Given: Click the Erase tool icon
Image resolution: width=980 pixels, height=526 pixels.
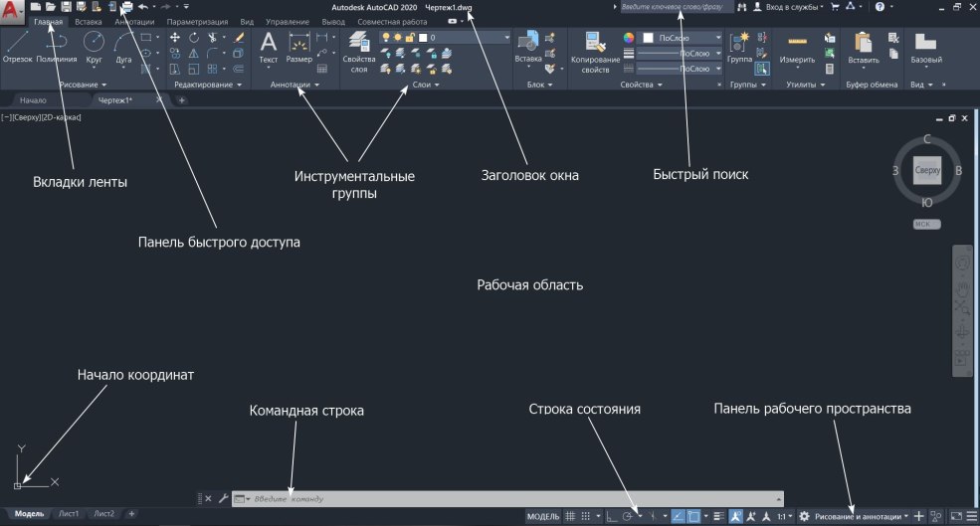Looking at the screenshot, I should tap(239, 38).
